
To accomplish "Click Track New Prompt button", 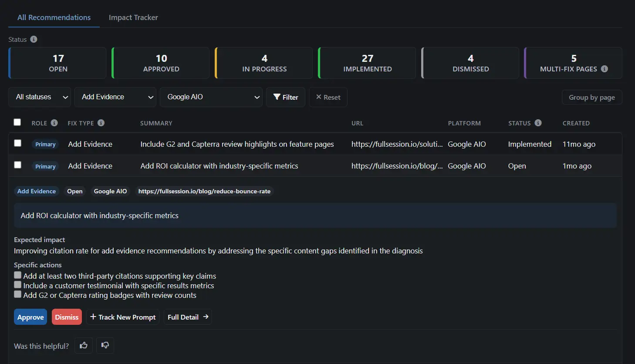I will point(123,317).
